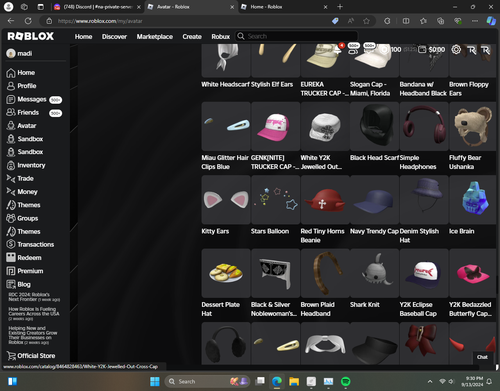Open File Explorer from the taskbar
The image size is (500, 391).
pyautogui.click(x=294, y=381)
